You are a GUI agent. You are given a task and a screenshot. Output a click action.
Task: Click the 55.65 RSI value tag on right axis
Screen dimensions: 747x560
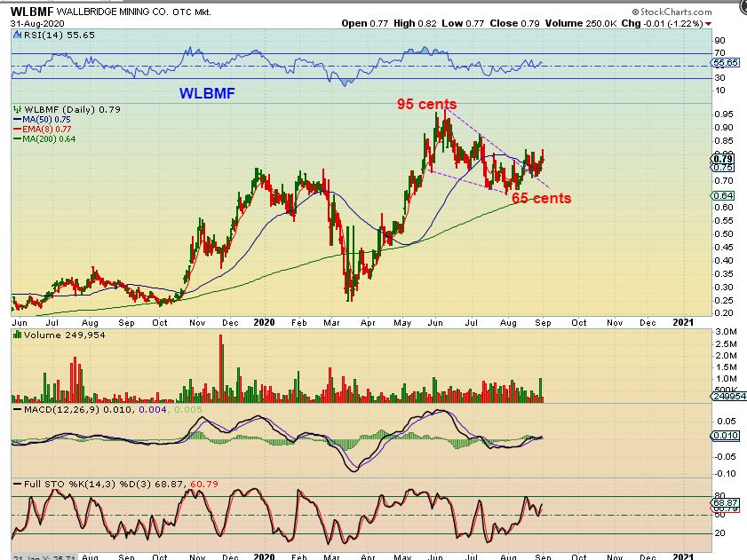click(x=725, y=63)
